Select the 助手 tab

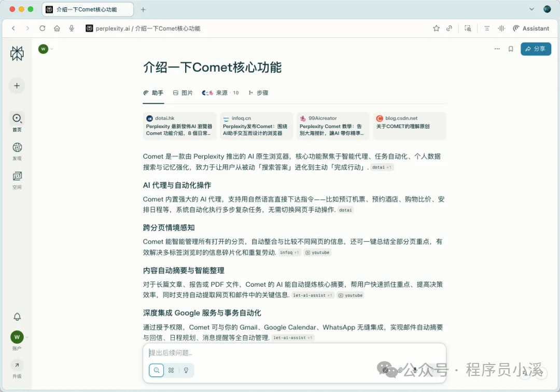tap(153, 93)
